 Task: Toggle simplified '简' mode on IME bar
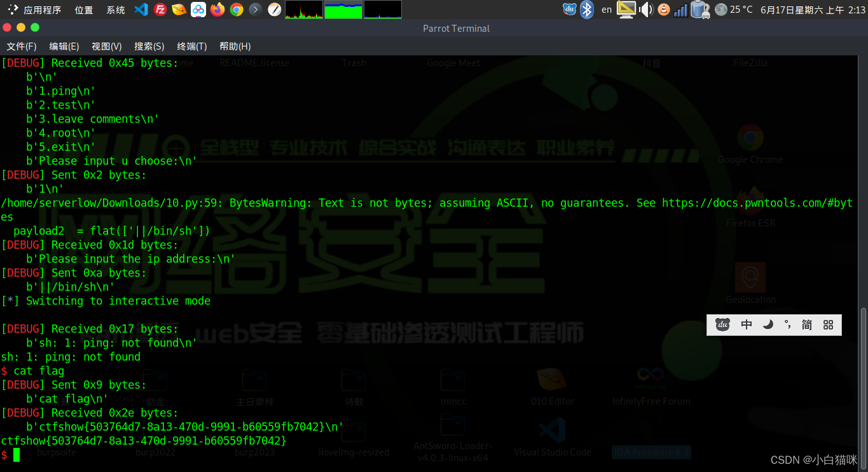(807, 324)
